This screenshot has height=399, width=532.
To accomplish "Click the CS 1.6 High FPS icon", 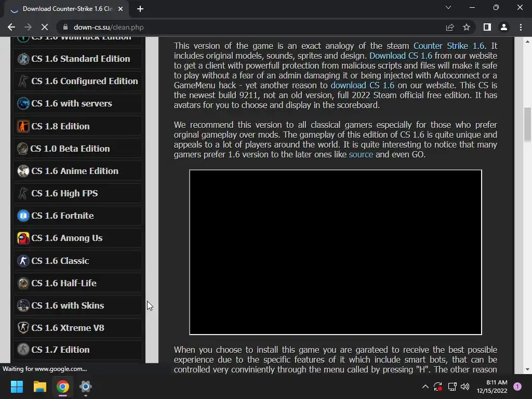I will (23, 193).
